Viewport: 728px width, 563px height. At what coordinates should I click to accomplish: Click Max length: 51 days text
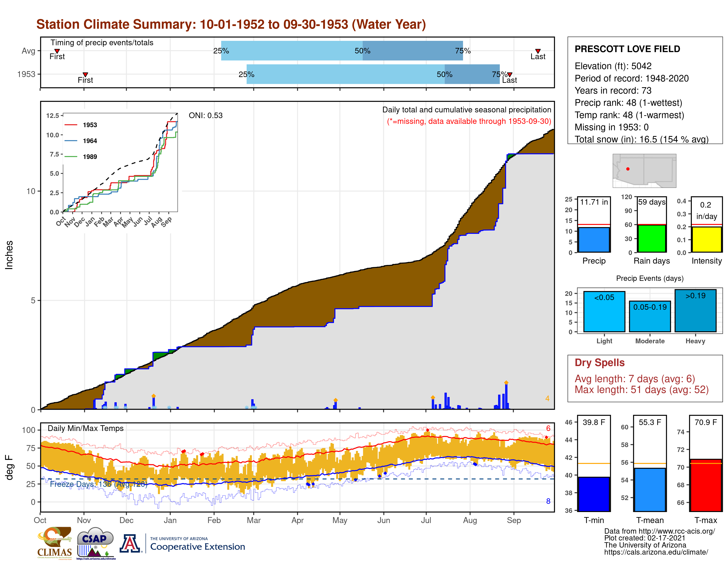(x=641, y=389)
